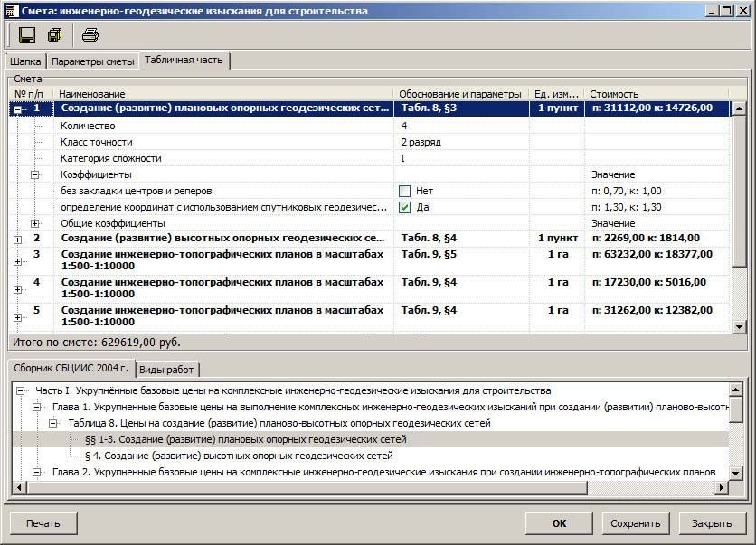Click the floppy disk save icon

point(26,35)
